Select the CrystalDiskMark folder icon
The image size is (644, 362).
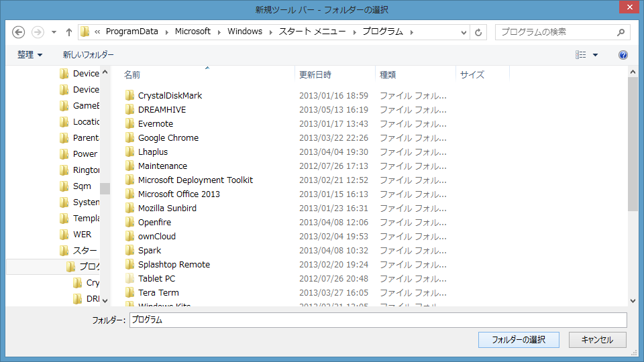click(129, 95)
